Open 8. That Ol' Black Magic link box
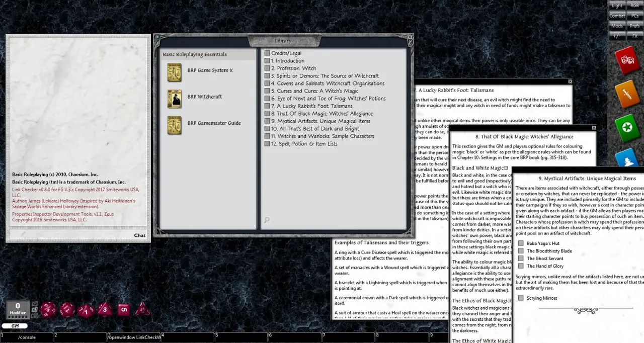644x343 pixels. tap(267, 114)
